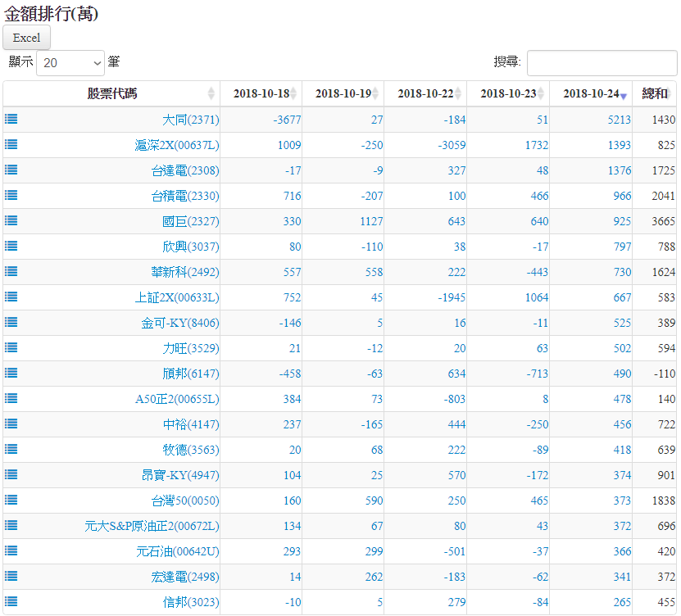Sort by the 2018-10-23 column header

[508, 93]
